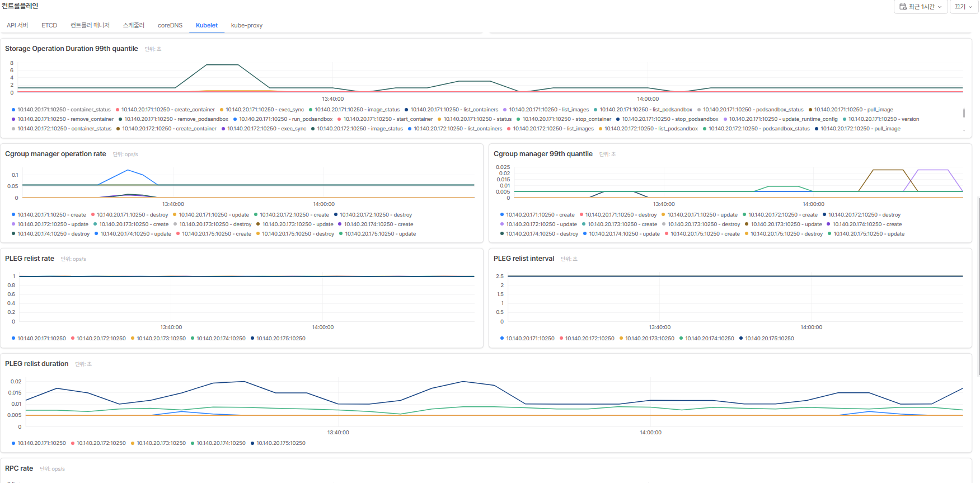This screenshot has height=483, width=980.
Task: Go to the 스케줄러 tab
Action: click(x=134, y=25)
